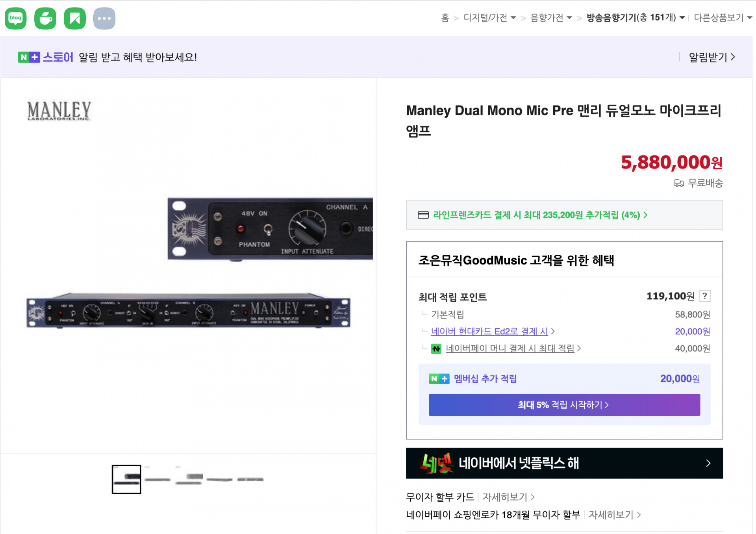Save product with Keep bookmark icon
Screen dimensions: 756x534
[75, 18]
